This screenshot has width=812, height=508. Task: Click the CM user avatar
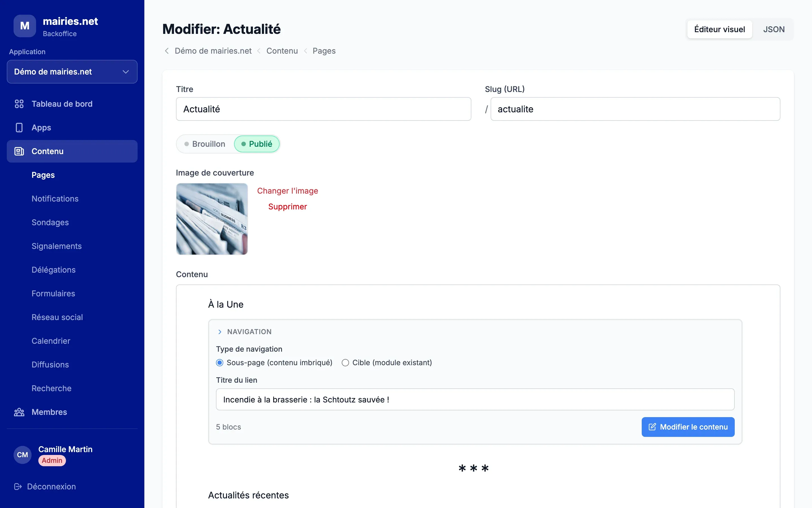[23, 455]
